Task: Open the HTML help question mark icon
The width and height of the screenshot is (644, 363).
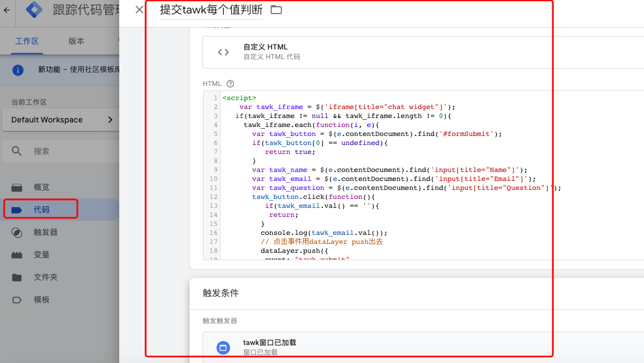Action: pyautogui.click(x=230, y=84)
